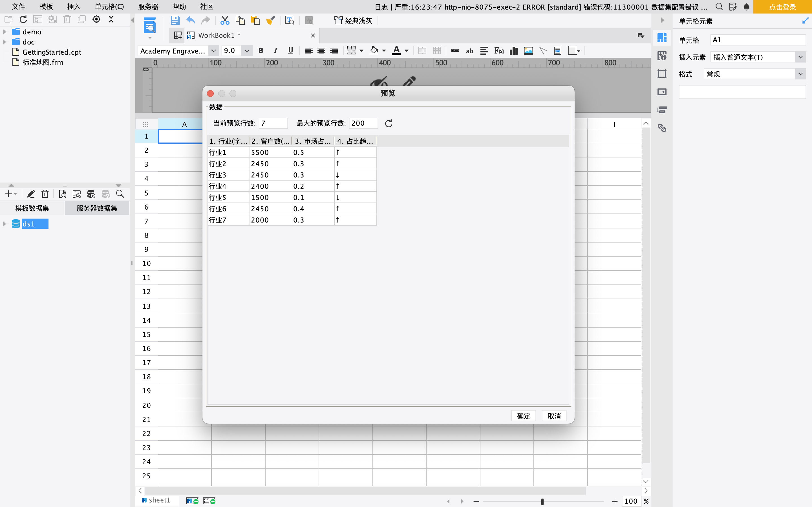The image size is (812, 507).
Task: Toggle underline formatting
Action: pyautogui.click(x=290, y=51)
